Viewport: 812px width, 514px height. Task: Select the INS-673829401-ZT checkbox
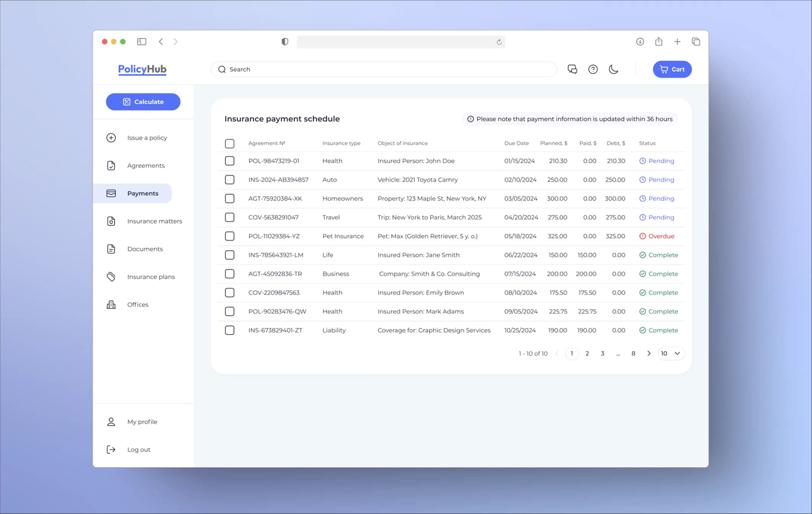(230, 330)
